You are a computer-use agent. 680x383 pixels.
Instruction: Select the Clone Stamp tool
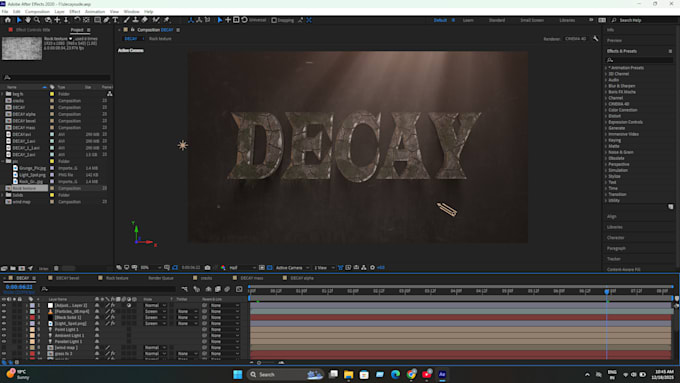click(x=135, y=20)
